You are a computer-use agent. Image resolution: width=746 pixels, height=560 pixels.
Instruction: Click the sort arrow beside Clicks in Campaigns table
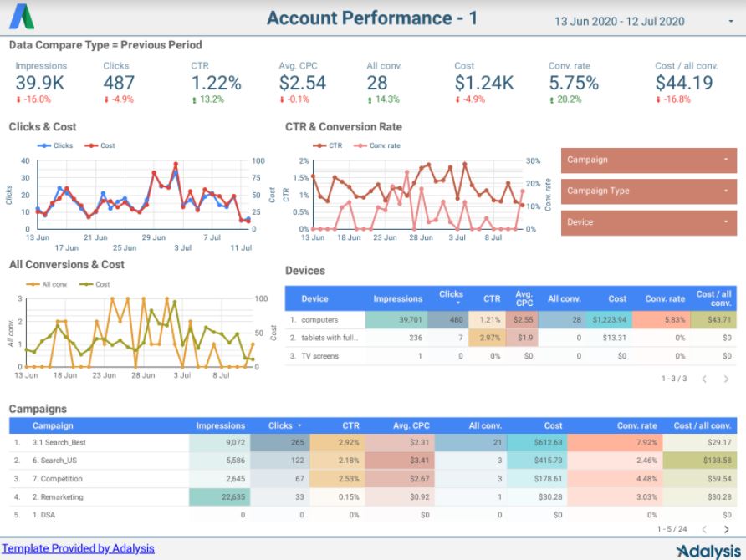300,425
